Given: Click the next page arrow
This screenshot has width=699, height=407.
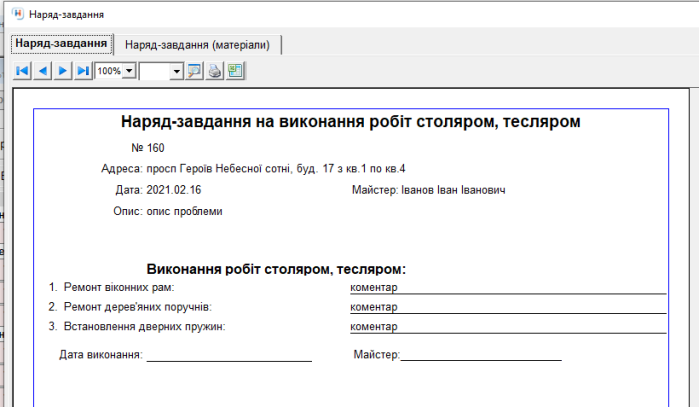Looking at the screenshot, I should coord(63,71).
